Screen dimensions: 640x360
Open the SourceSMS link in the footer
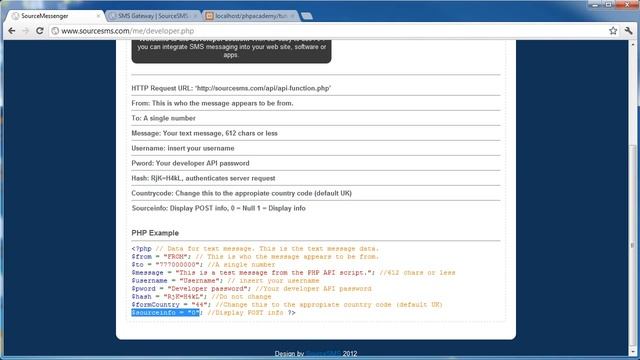pyautogui.click(x=323, y=353)
